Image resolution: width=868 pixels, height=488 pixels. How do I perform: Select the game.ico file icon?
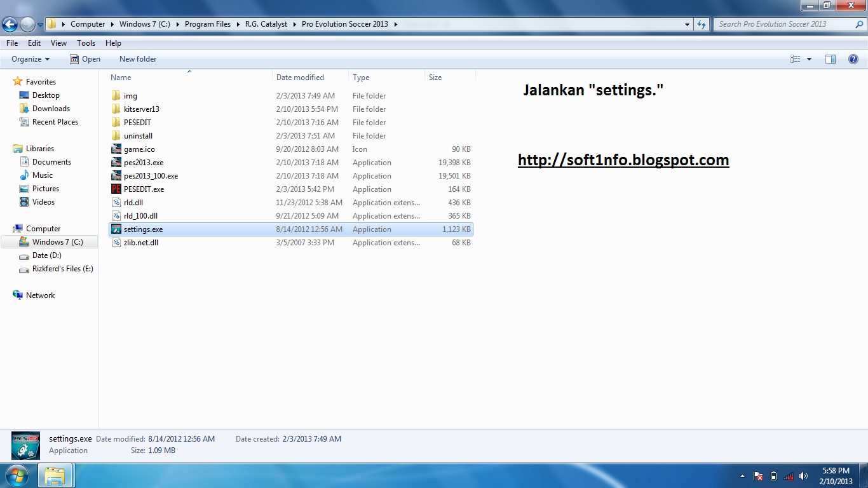(116, 149)
